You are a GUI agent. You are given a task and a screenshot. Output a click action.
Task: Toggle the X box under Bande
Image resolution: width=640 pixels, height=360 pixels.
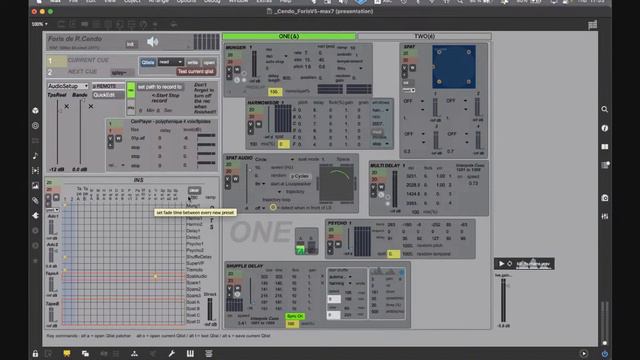tap(91, 107)
